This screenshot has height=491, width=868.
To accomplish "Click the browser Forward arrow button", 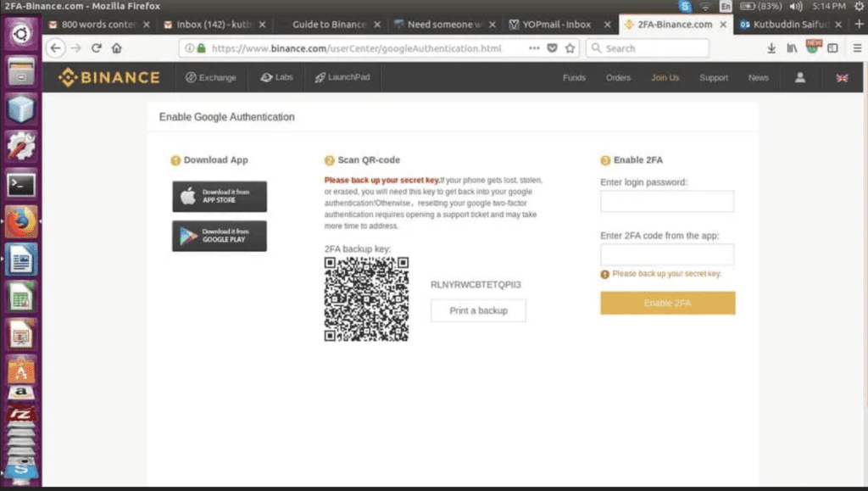I will pyautogui.click(x=75, y=48).
